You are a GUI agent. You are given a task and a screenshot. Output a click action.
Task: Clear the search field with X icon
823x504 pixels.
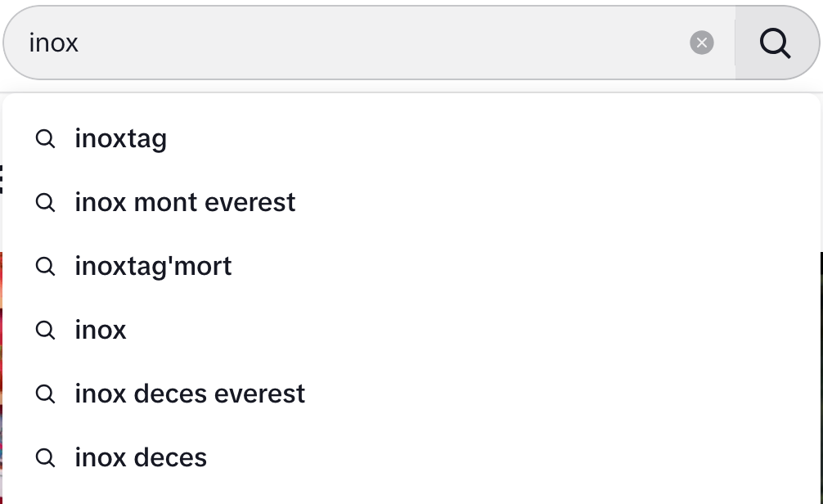702,43
